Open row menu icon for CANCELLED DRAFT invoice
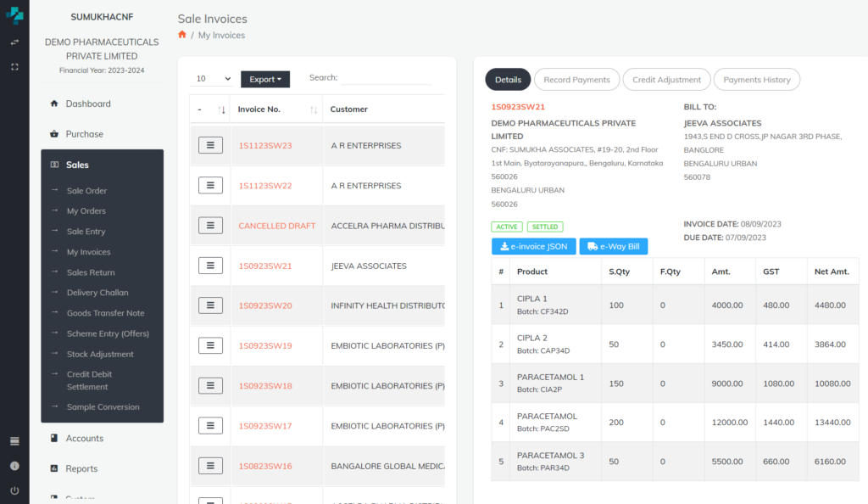Screen dimensions: 868x504 coord(210,226)
